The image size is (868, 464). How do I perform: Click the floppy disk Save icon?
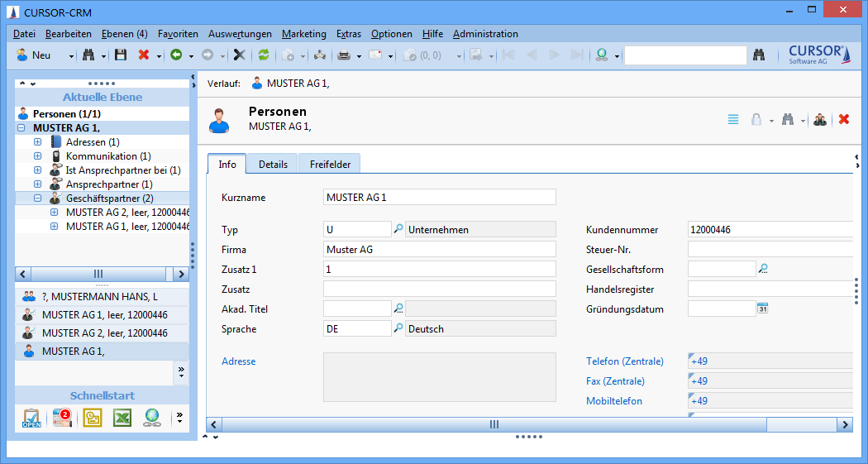[121, 55]
